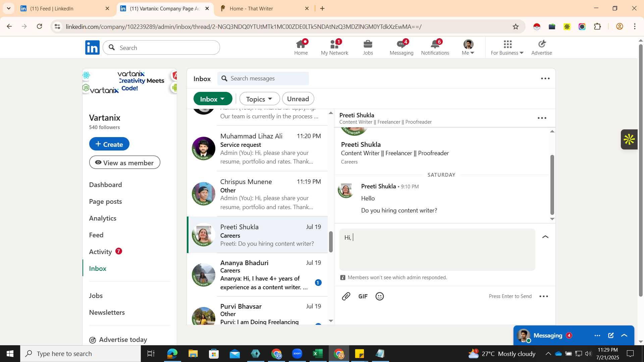Attach a file with paperclip icon
Screen dimensions: 644x362
346,296
